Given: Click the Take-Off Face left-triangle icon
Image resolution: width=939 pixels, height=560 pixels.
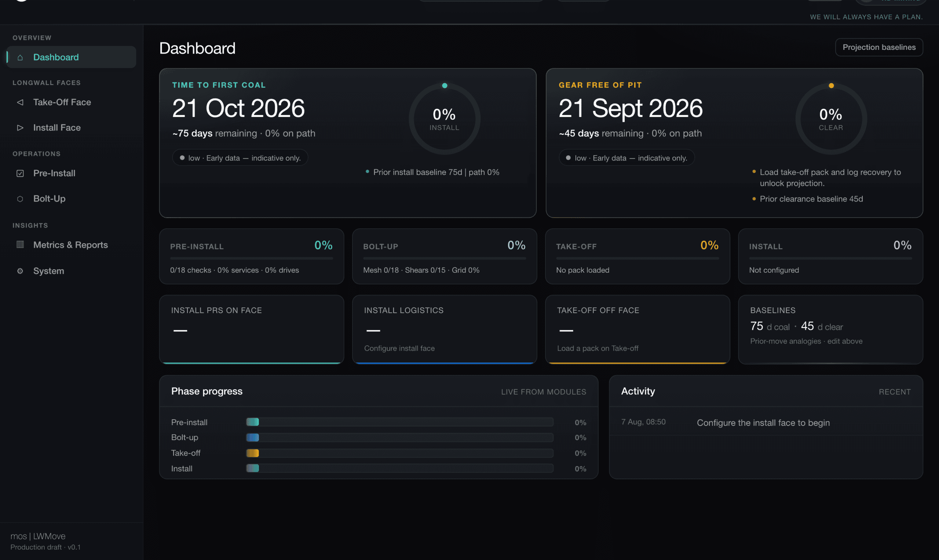Looking at the screenshot, I should click(x=20, y=102).
